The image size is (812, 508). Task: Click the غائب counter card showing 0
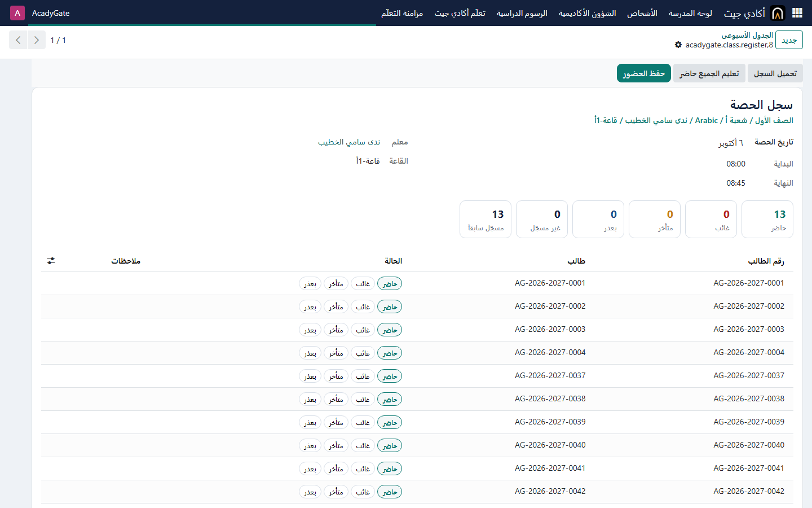711,219
